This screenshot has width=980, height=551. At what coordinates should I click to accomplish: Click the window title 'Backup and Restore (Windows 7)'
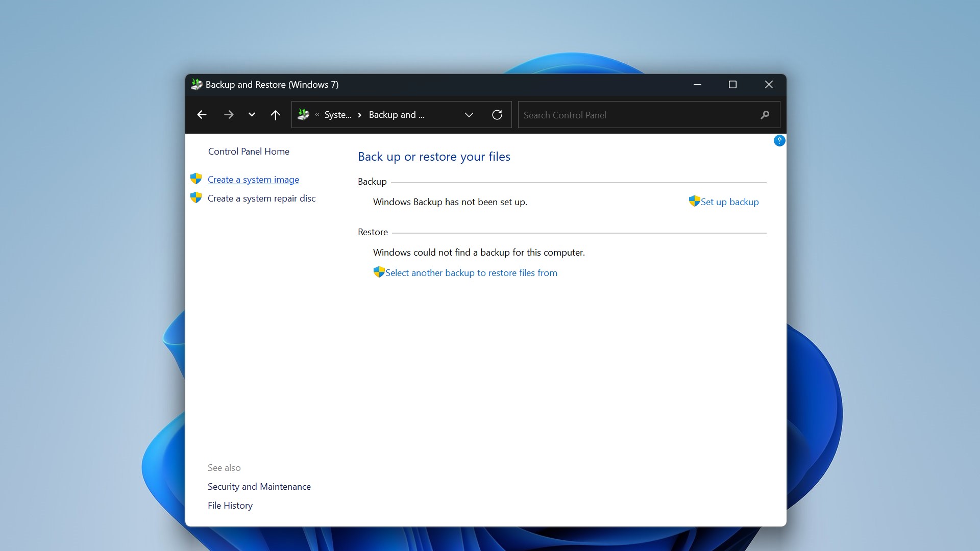pos(272,85)
